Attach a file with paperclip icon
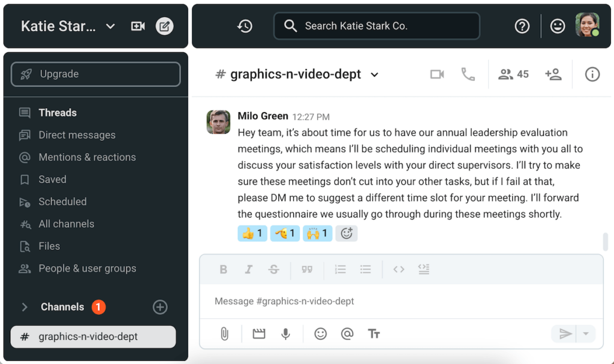The width and height of the screenshot is (614, 364). [x=224, y=334]
